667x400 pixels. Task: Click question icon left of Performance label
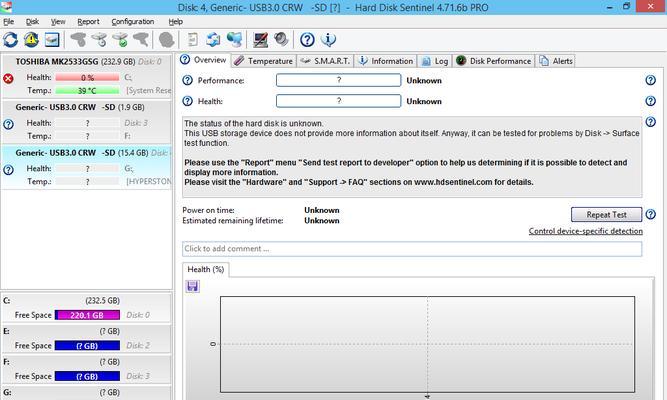(187, 80)
